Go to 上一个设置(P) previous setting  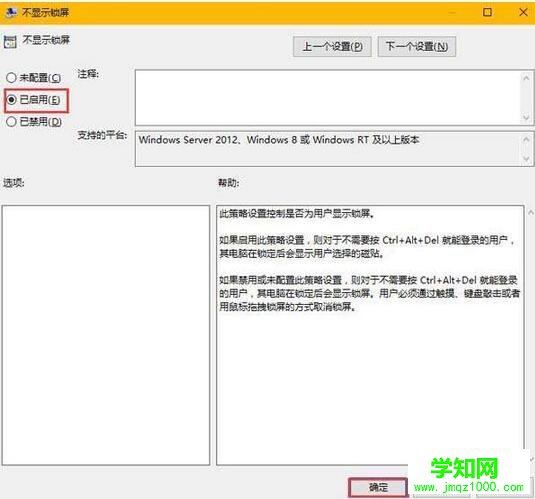332,46
